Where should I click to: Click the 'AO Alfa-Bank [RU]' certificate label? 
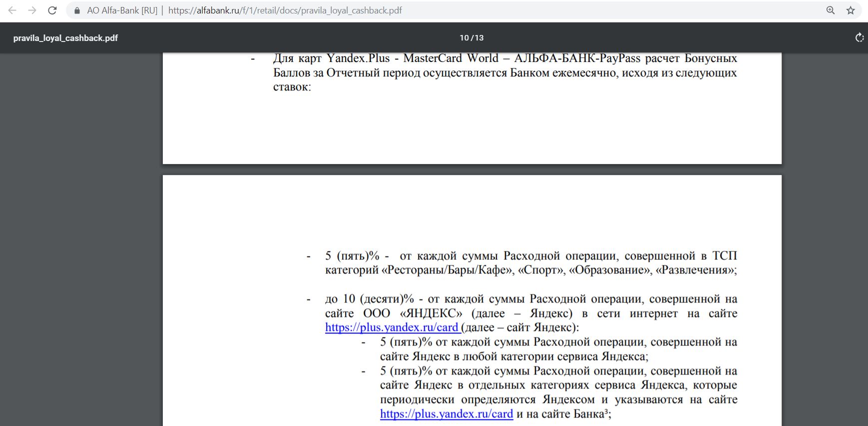point(122,10)
